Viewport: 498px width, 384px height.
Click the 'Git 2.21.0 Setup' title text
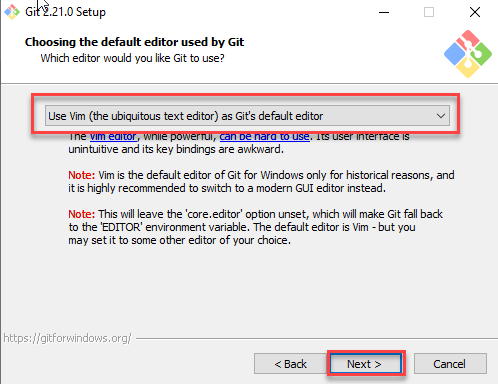[x=65, y=12]
